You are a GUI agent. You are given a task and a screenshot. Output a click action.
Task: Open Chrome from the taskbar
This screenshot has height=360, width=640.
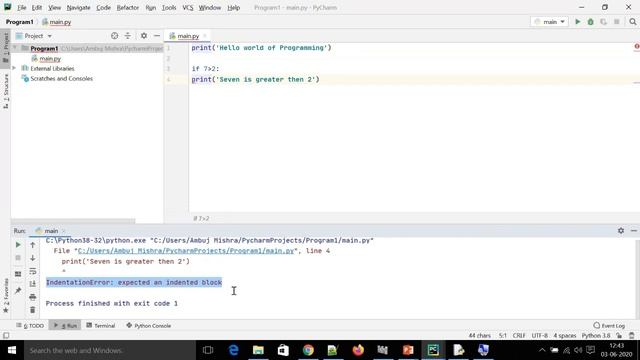308,350
